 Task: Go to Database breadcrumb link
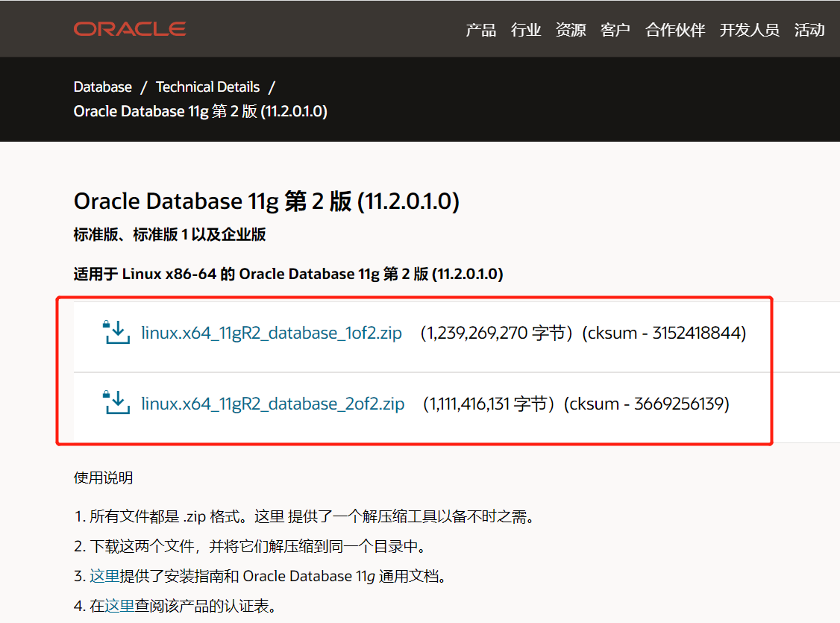[102, 87]
